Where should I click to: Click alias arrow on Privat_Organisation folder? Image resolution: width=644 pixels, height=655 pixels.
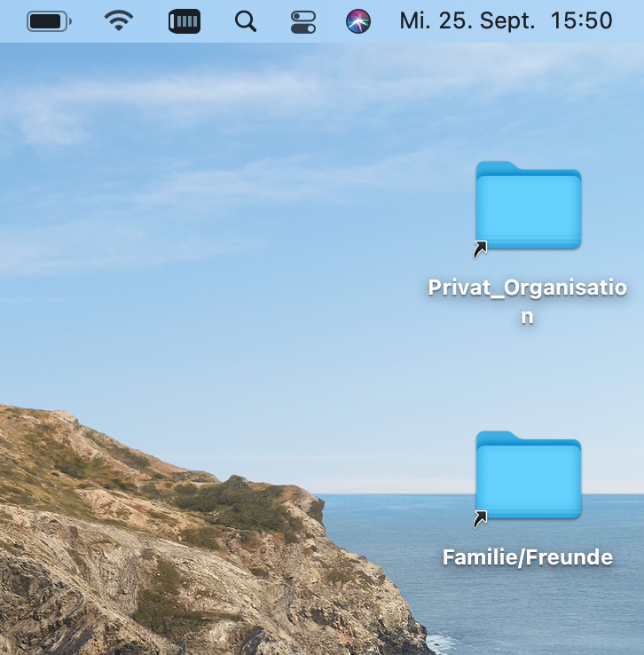click(x=480, y=250)
